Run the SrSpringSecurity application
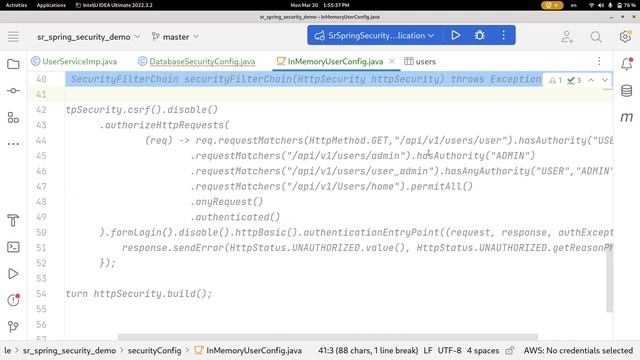Image resolution: width=640 pixels, height=360 pixels. [x=456, y=36]
